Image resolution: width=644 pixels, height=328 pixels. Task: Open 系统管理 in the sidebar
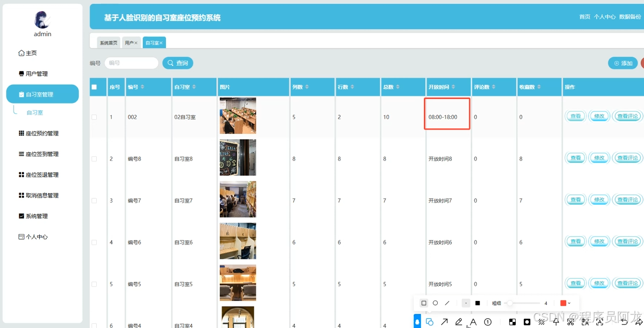tap(33, 216)
